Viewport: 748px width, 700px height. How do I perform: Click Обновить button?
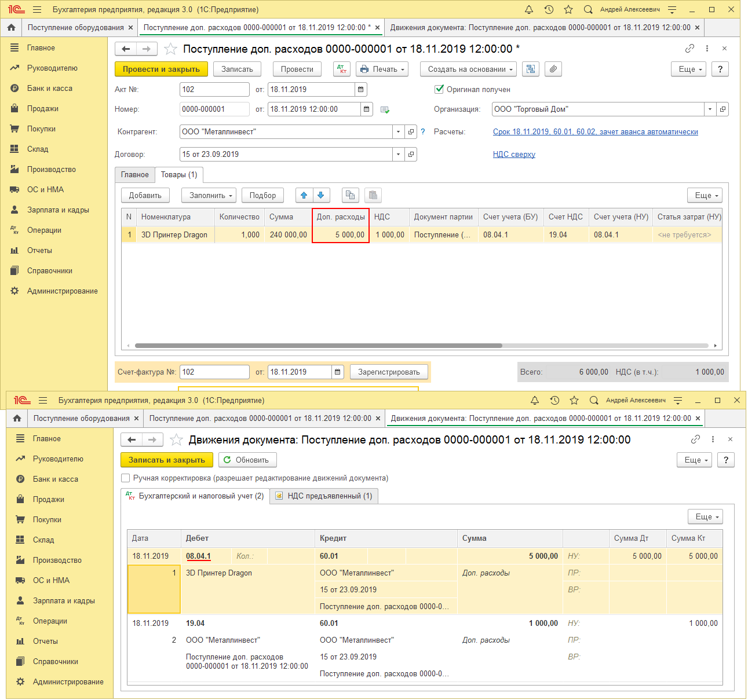click(x=248, y=460)
